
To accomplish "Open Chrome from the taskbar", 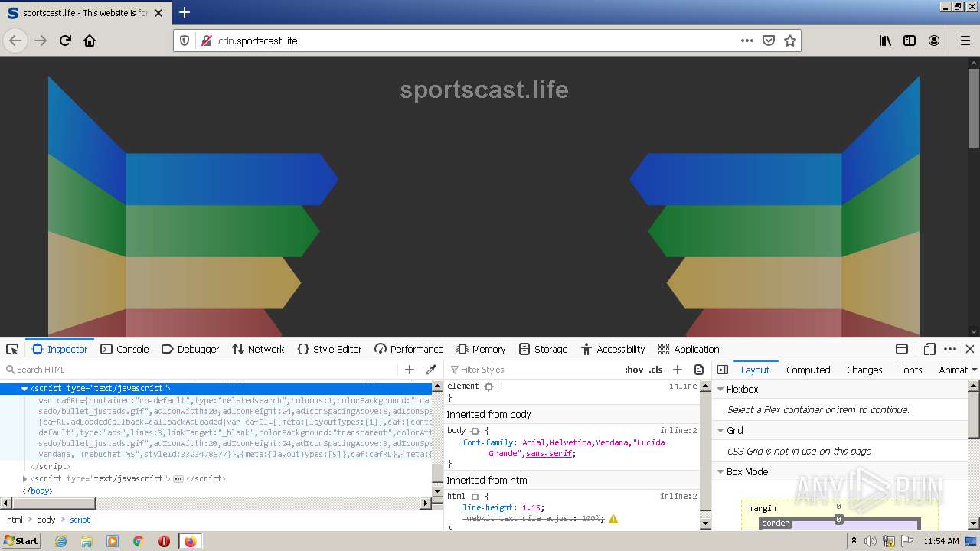I will 138,541.
